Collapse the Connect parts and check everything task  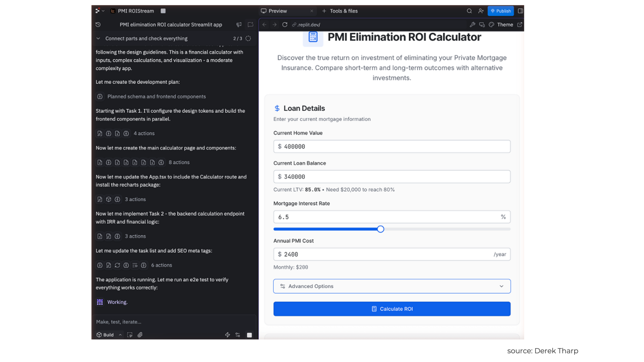98,38
